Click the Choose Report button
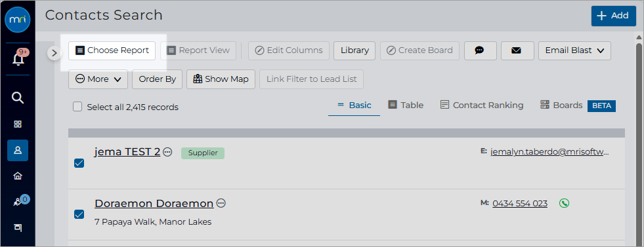 (x=112, y=50)
